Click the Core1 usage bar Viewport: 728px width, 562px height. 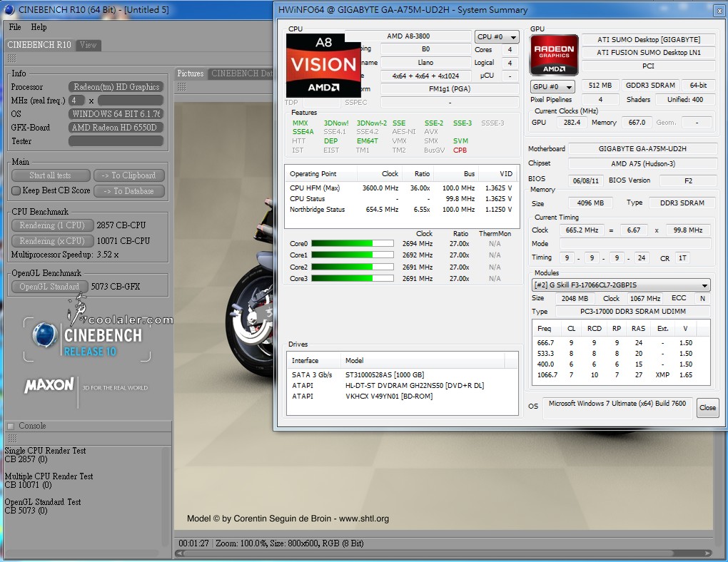pyautogui.click(x=353, y=255)
